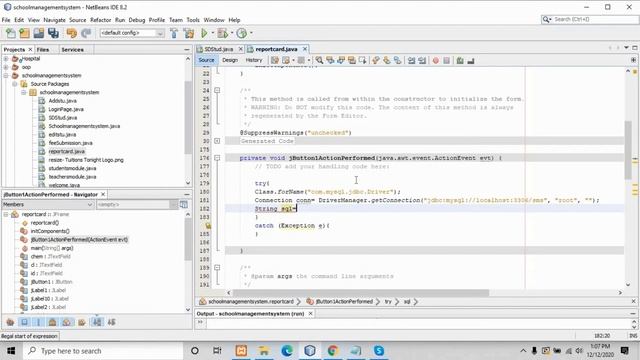Expand the oop project node
Image resolution: width=640 pixels, height=360 pixels.
pyautogui.click(x=6, y=67)
